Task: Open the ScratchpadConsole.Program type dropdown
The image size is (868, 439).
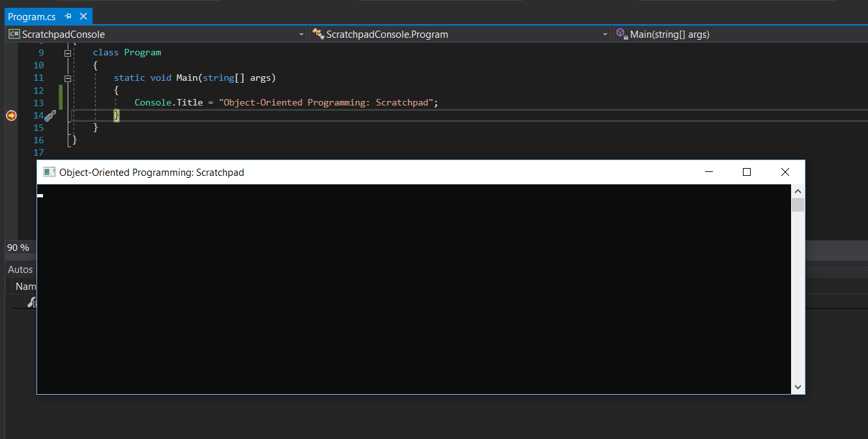Action: (x=605, y=35)
